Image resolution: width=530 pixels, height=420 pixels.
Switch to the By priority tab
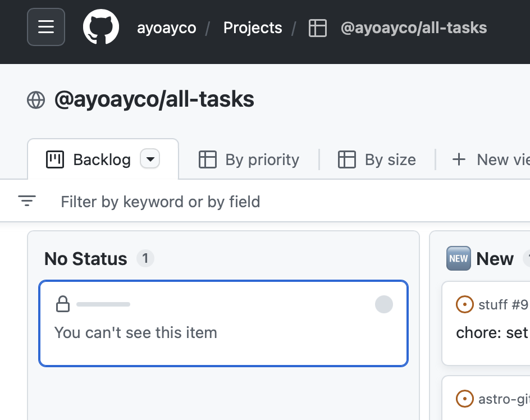click(x=249, y=159)
